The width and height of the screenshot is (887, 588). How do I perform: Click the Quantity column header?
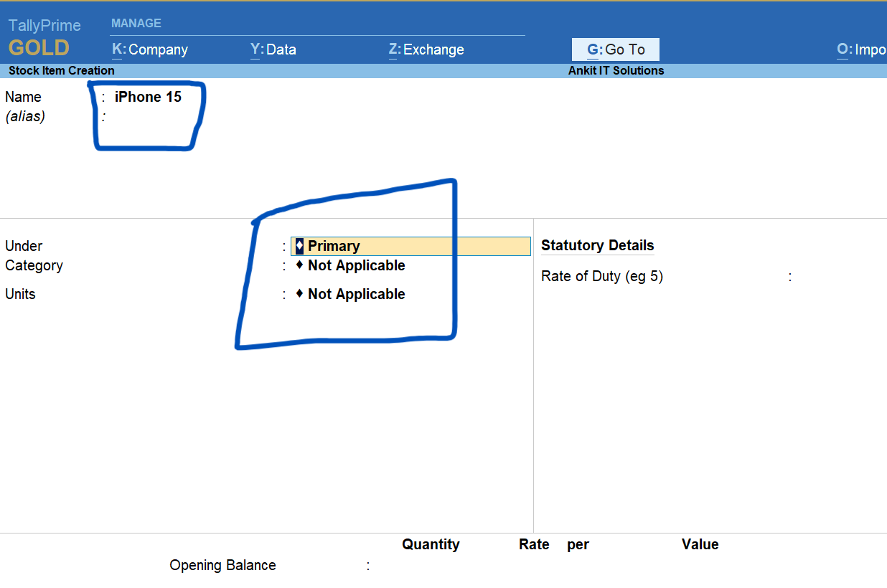click(431, 544)
